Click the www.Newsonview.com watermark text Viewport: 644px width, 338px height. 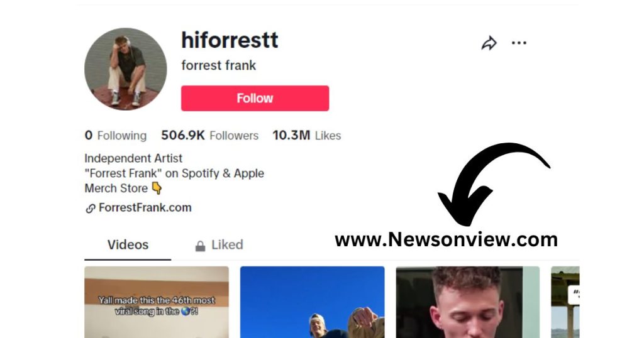[446, 239]
